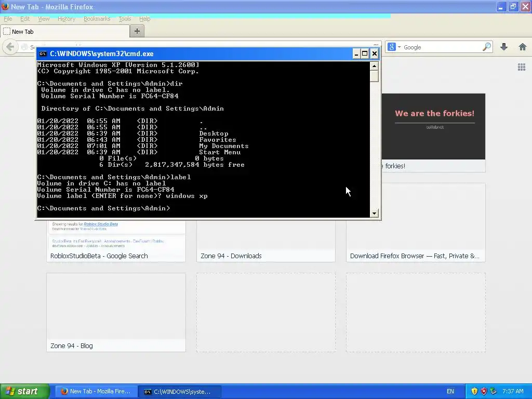
Task: Open a new tab with plus button
Action: [137, 31]
